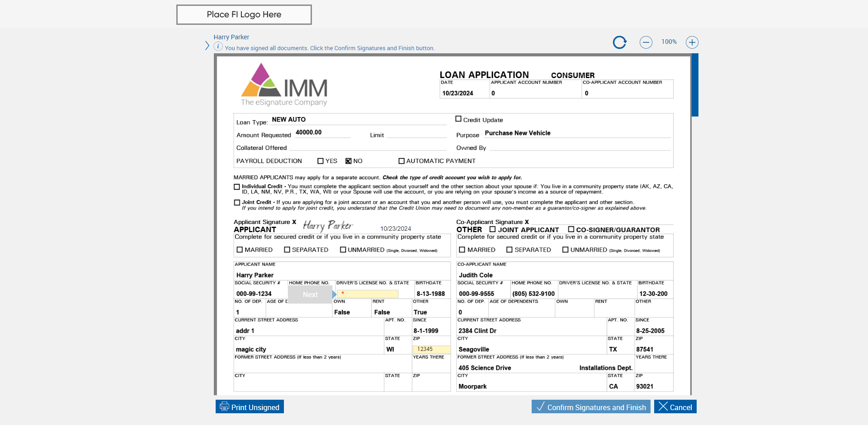The width and height of the screenshot is (868, 425).
Task: Toggle the Payroll Deduction NO box
Action: click(349, 161)
